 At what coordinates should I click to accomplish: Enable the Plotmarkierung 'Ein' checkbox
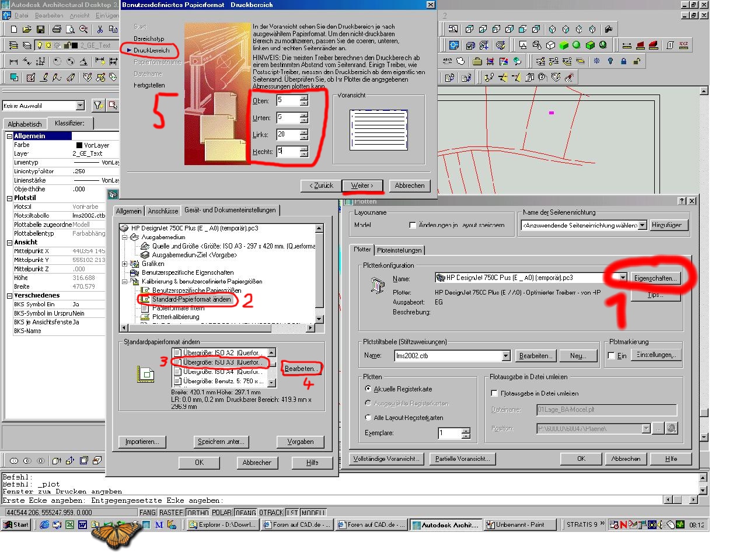[x=611, y=356]
